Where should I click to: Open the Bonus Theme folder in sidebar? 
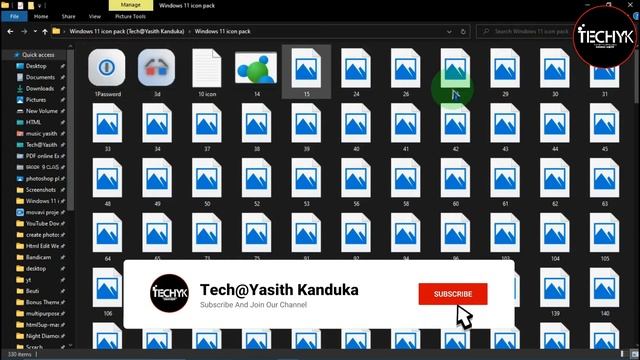42,302
